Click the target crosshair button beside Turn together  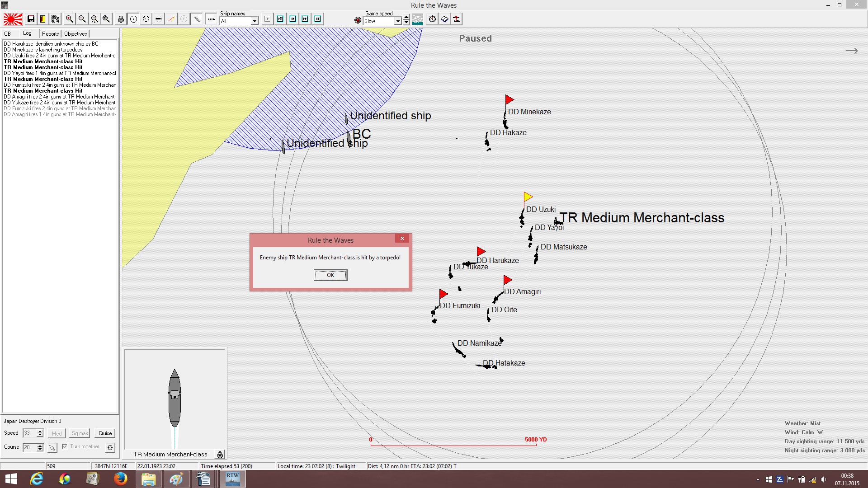(x=110, y=447)
